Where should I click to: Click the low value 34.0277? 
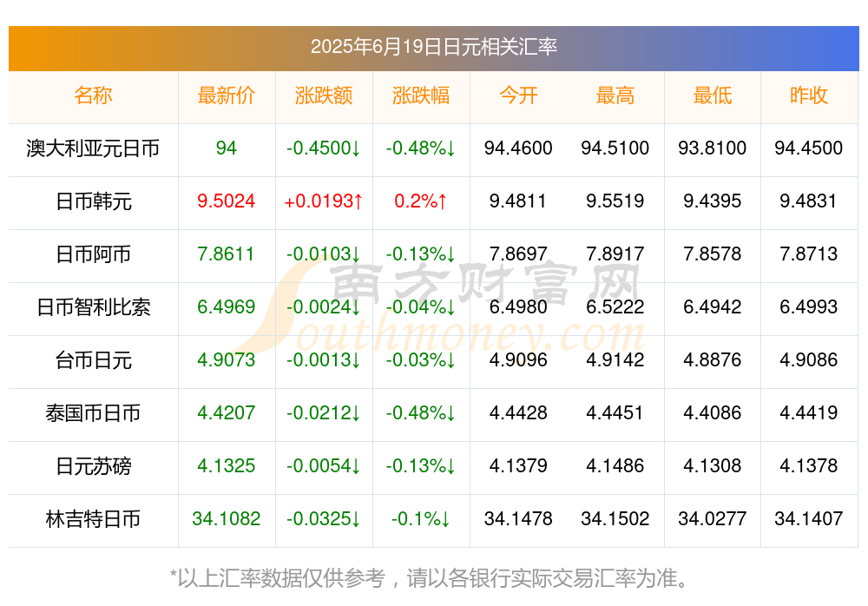(713, 519)
